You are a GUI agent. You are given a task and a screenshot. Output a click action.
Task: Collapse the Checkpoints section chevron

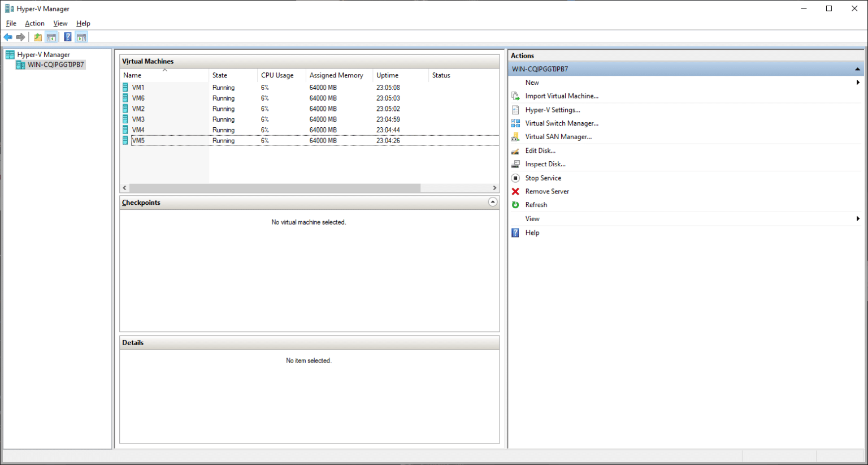pos(493,202)
